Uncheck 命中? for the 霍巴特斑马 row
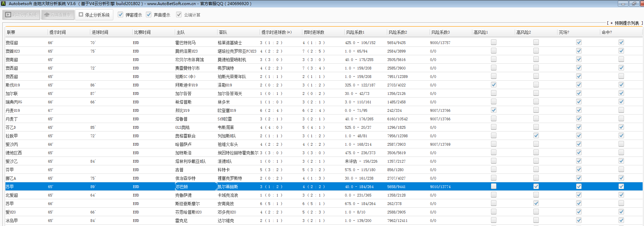Screen dimensions: 644x226 pyautogui.click(x=621, y=42)
